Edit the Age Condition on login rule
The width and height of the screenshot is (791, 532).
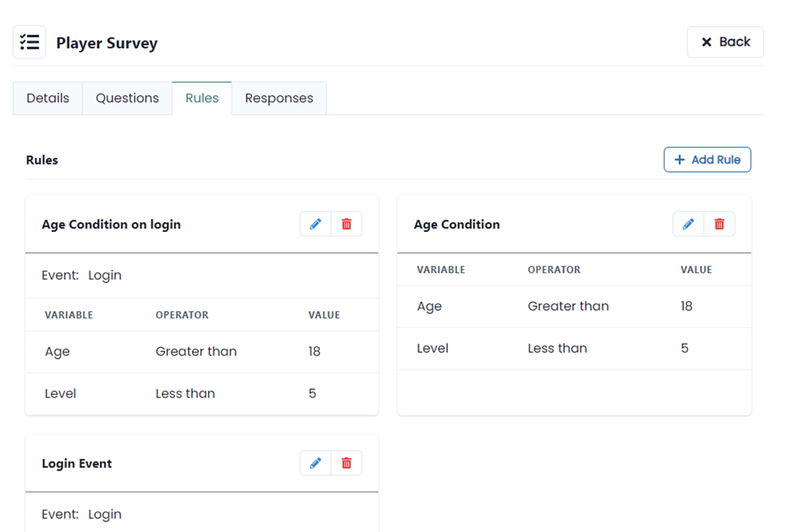(315, 224)
